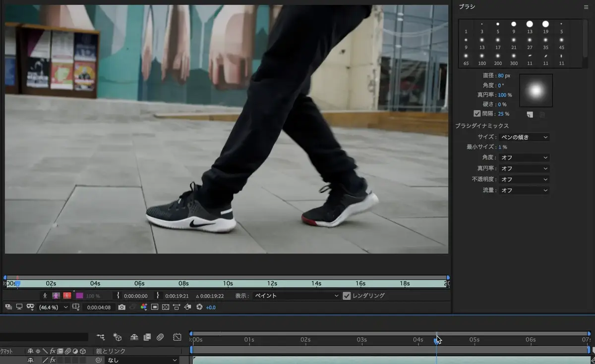Open the サイズ ペンの傾き dropdown
Screen dimensions: 595x364
[x=524, y=137]
